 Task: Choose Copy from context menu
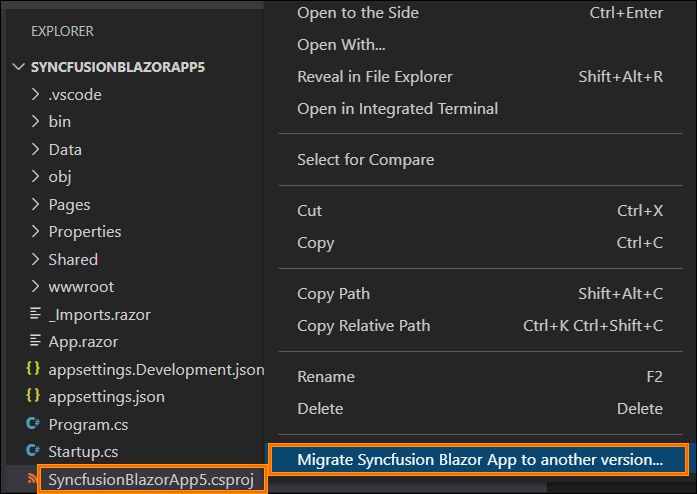coord(480,243)
